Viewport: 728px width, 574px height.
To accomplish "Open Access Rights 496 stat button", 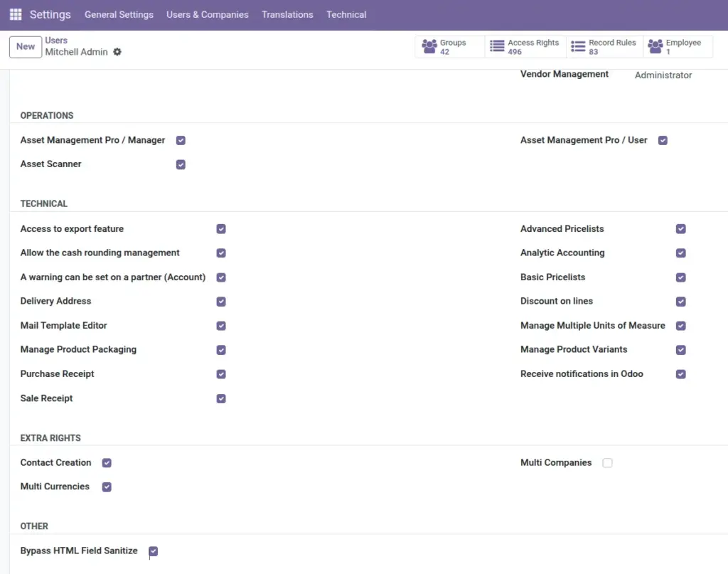I will (x=525, y=47).
